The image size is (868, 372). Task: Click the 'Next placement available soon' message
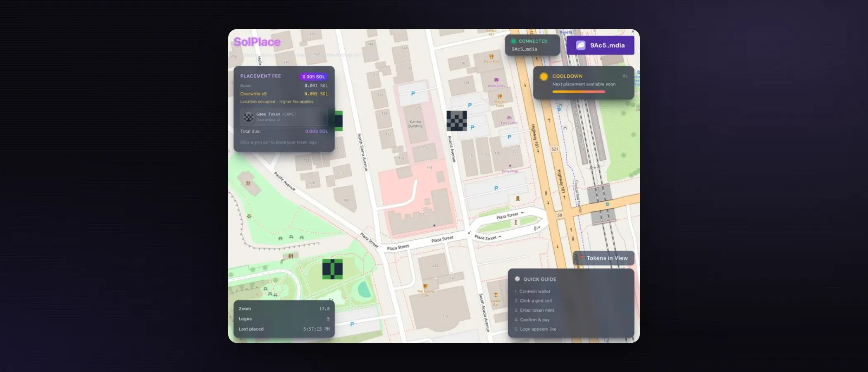[584, 84]
